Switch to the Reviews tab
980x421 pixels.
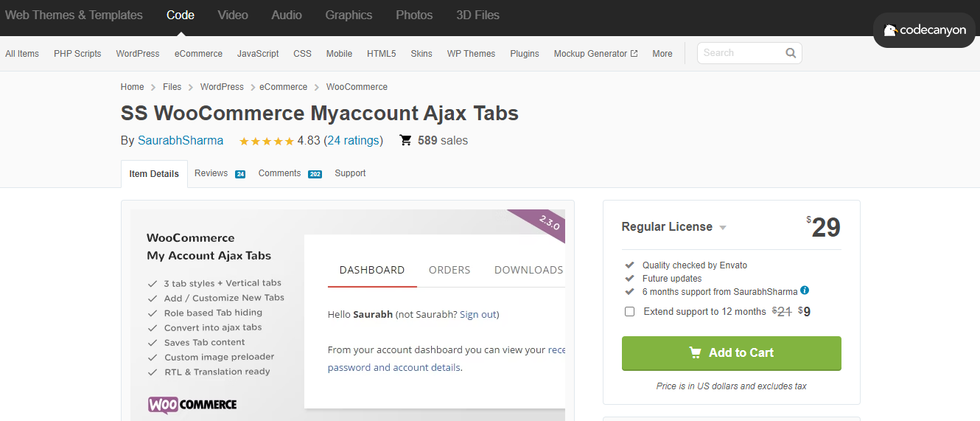tap(211, 173)
